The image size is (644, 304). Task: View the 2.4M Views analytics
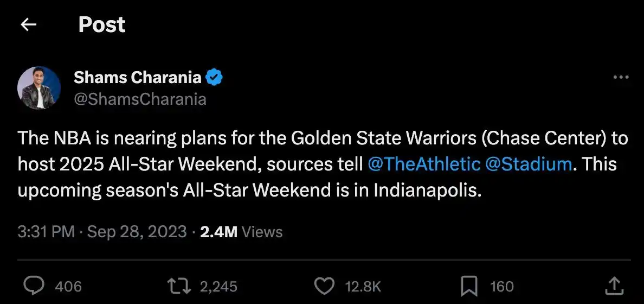coord(241,232)
